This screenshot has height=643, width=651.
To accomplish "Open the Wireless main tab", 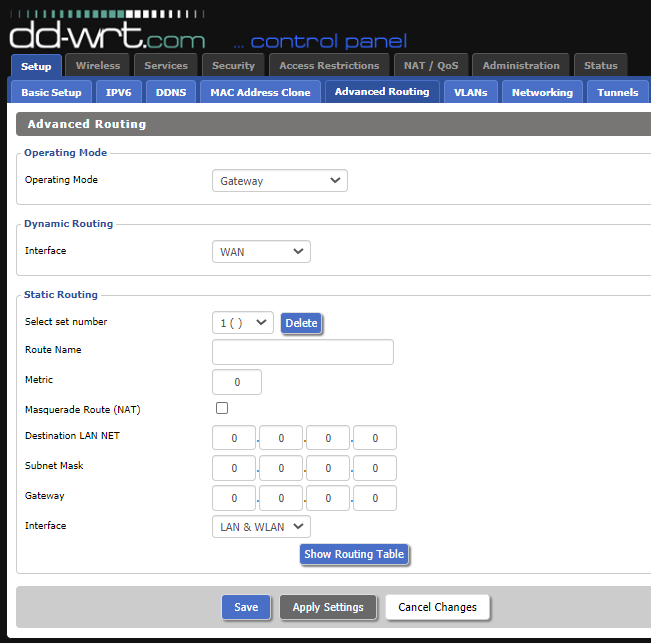I will point(98,65).
